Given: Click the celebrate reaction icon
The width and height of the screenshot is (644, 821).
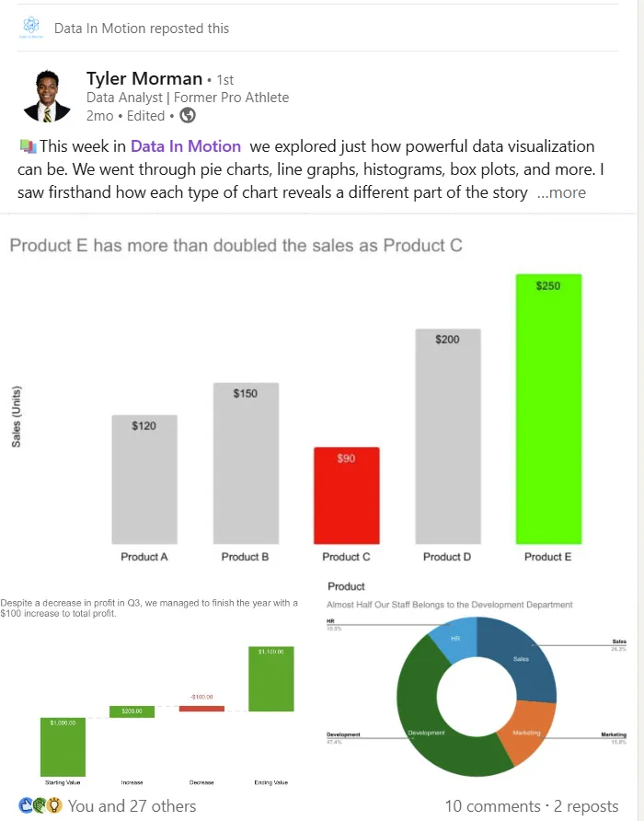Looking at the screenshot, I should (x=40, y=805).
